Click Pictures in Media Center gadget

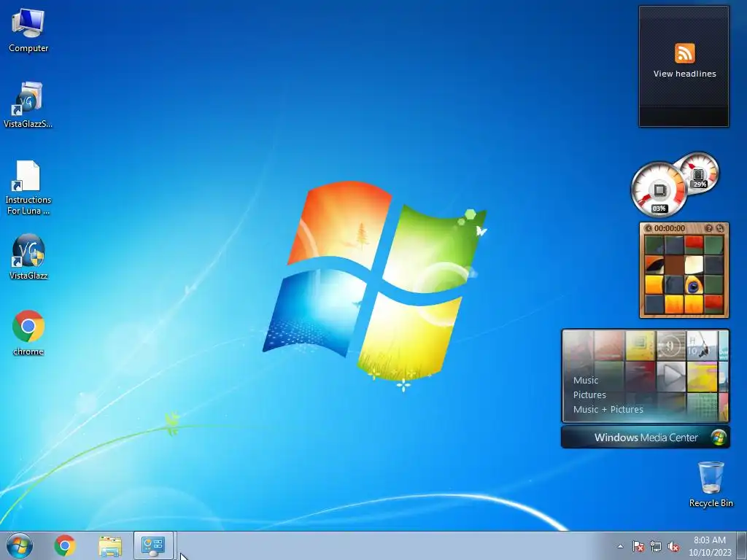tap(589, 394)
